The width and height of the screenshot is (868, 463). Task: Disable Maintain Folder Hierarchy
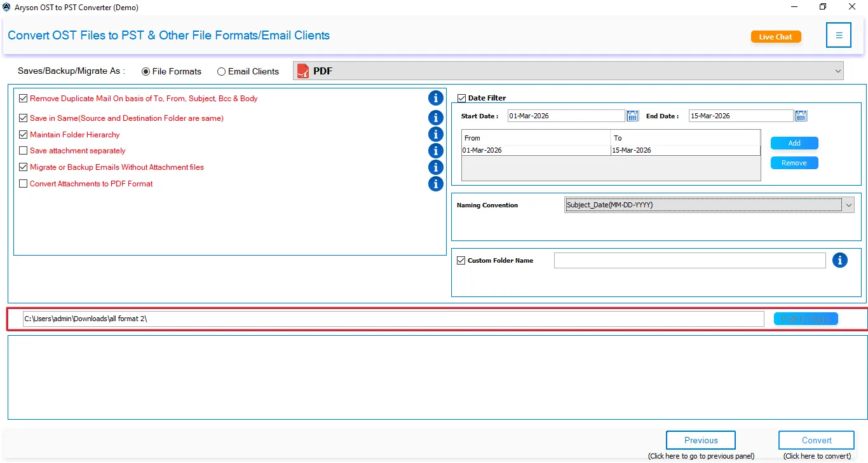(23, 134)
